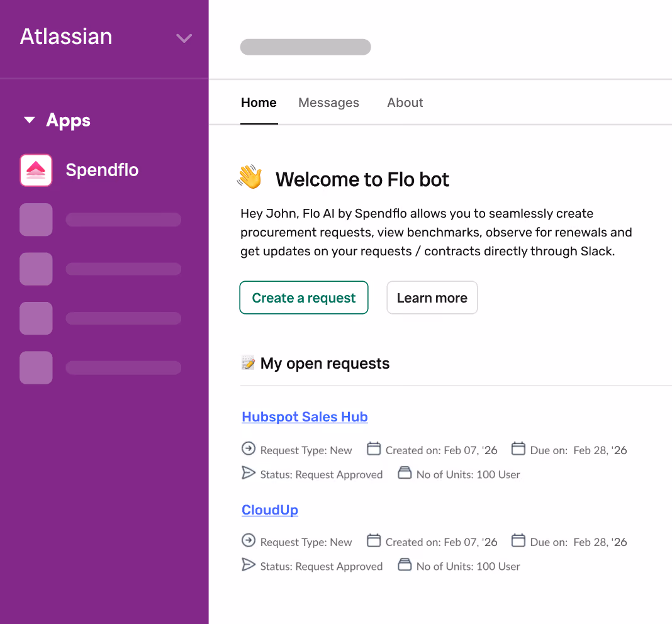Click the My open requests heading
The width and height of the screenshot is (672, 624).
coord(325,364)
